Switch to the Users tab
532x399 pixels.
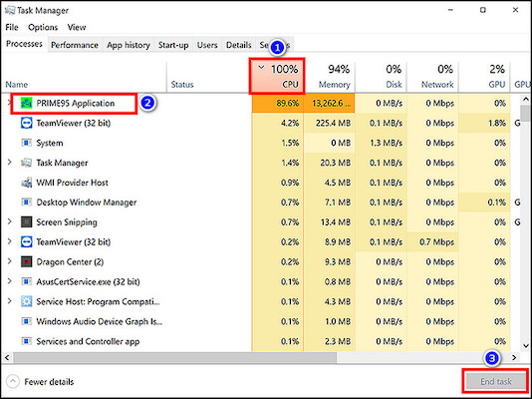[207, 45]
